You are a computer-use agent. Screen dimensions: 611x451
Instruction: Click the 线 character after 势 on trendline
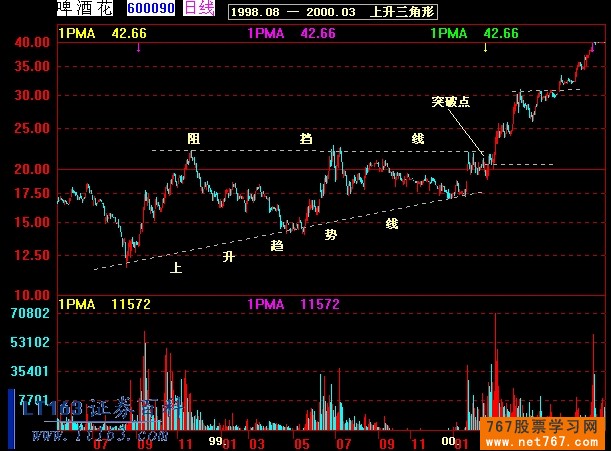click(x=392, y=224)
